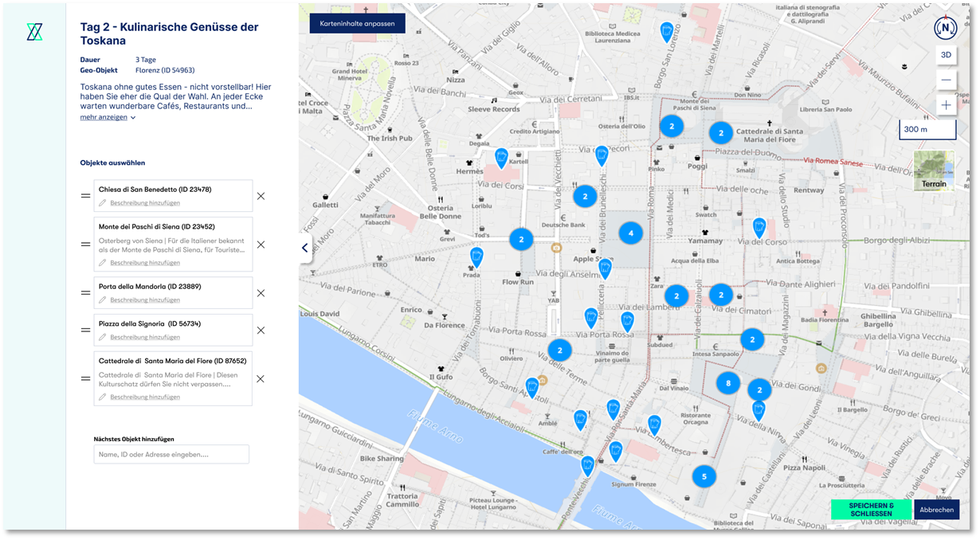Collapse the side panel with left chevron
980x540 pixels.
304,248
